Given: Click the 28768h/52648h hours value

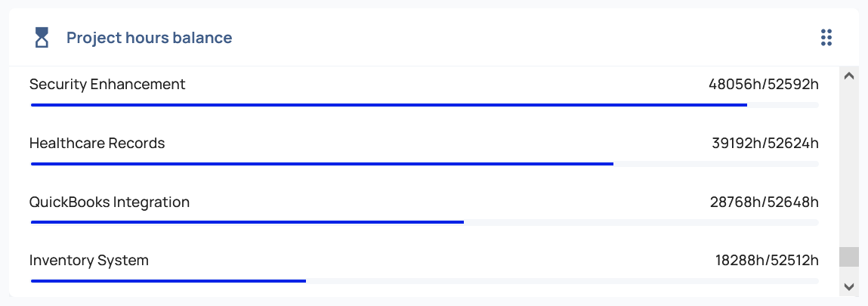Looking at the screenshot, I should click(x=764, y=202).
